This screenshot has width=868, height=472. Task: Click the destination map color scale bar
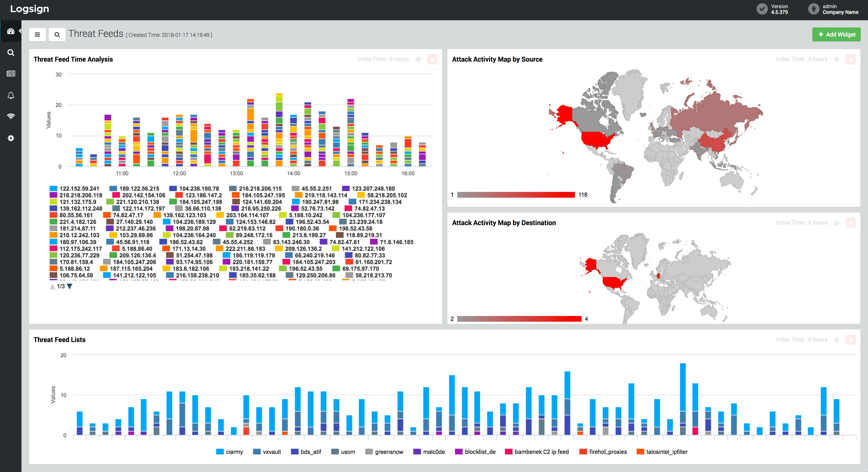519,319
